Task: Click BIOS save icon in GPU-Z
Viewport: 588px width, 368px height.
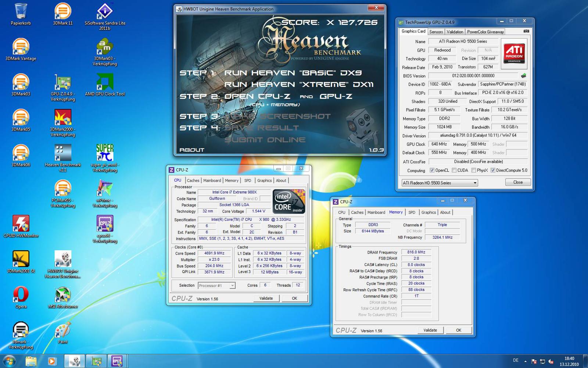Action: click(523, 75)
